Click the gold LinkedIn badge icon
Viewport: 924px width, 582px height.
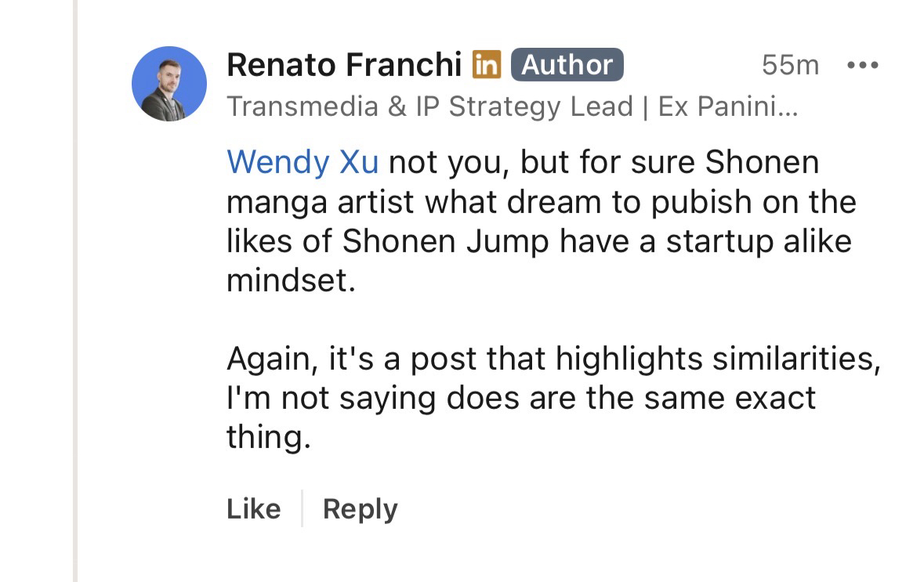[486, 65]
